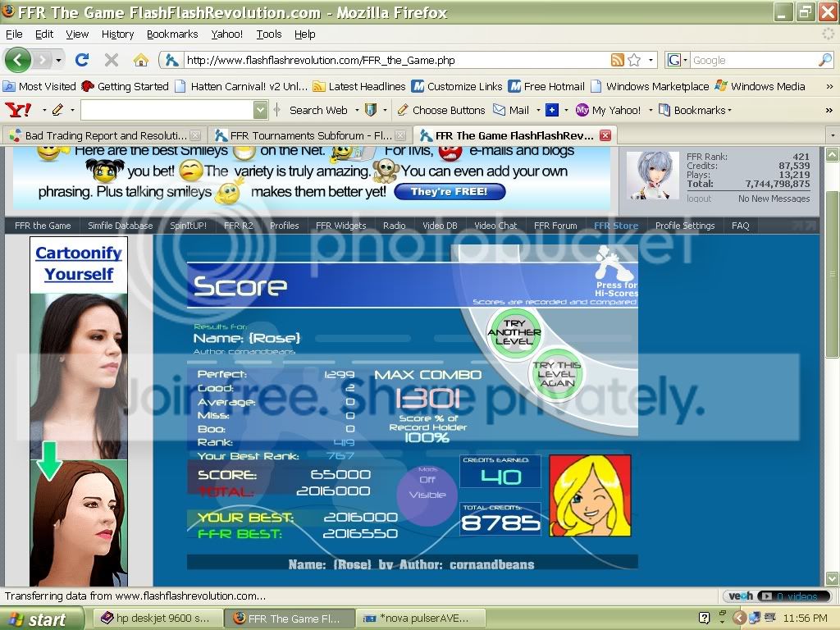840x630 pixels.
Task: Open the FFR Forum navigation link
Action: (x=555, y=226)
